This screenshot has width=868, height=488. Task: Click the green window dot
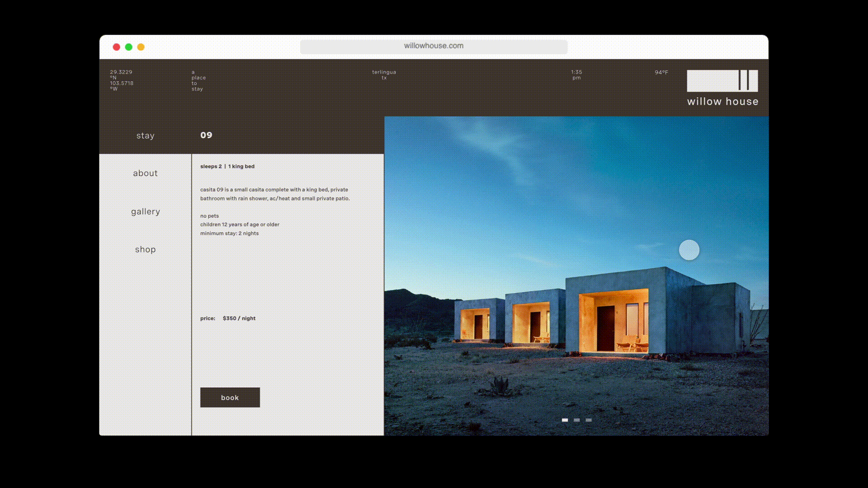point(128,47)
